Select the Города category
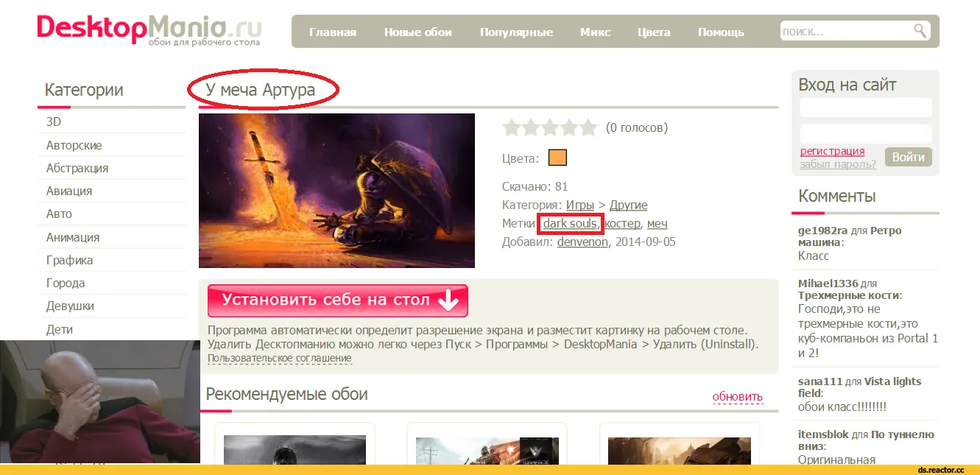The image size is (980, 475). coord(65,283)
